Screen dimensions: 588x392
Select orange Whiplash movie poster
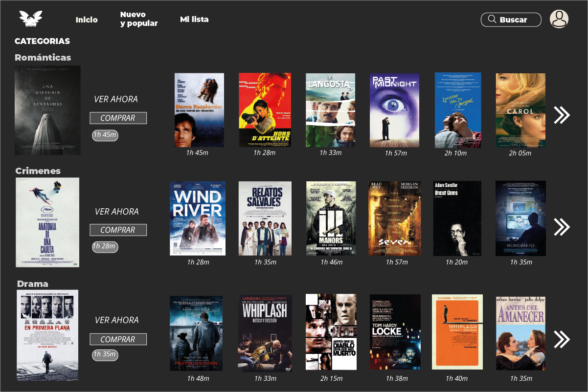(x=457, y=332)
